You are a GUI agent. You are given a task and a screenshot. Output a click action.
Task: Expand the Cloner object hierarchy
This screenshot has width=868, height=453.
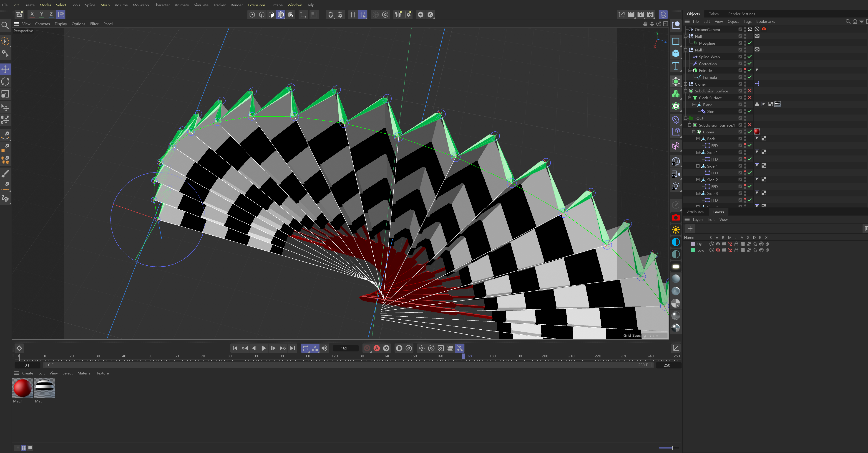tap(685, 84)
